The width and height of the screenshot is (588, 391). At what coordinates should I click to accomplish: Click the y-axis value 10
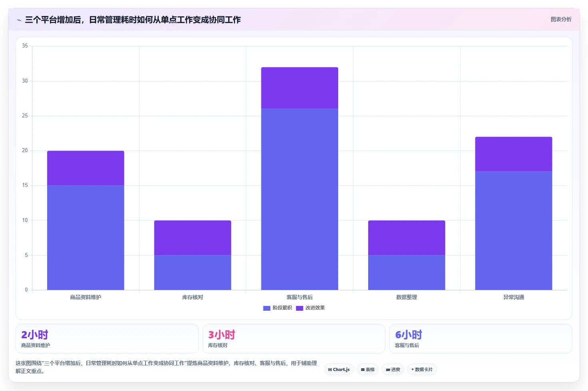coord(25,220)
